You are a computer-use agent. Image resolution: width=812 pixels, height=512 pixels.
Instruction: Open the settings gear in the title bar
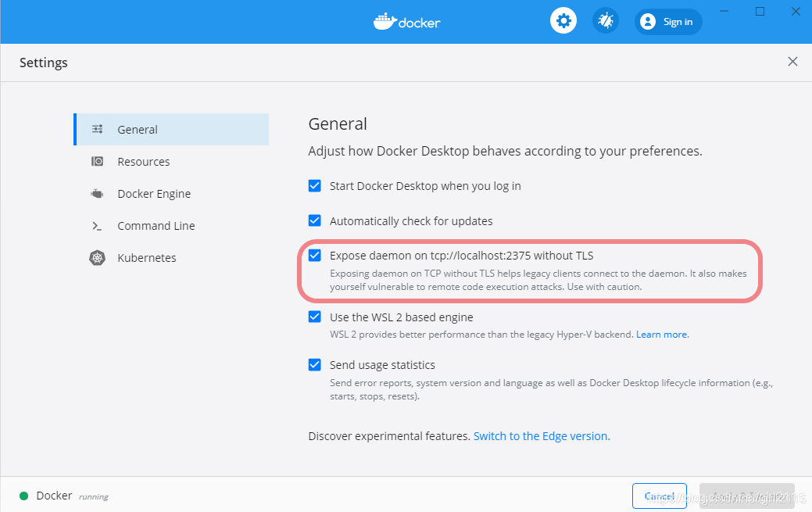563,20
